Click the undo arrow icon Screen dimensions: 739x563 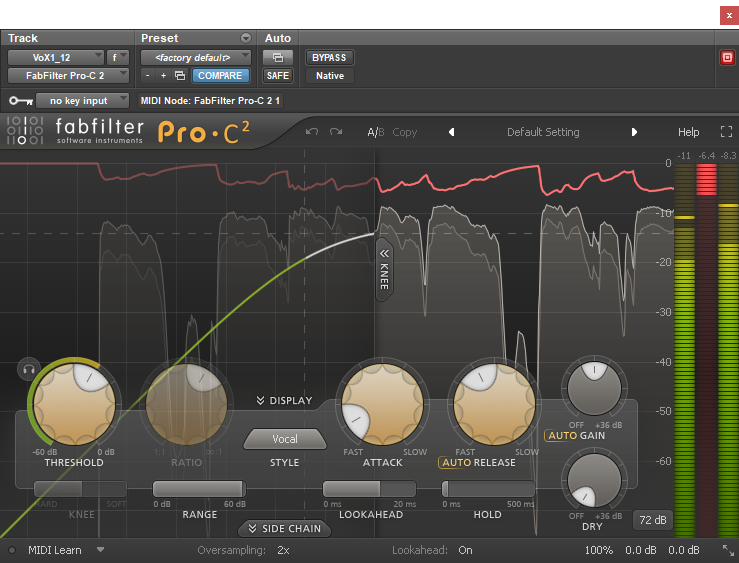(312, 132)
